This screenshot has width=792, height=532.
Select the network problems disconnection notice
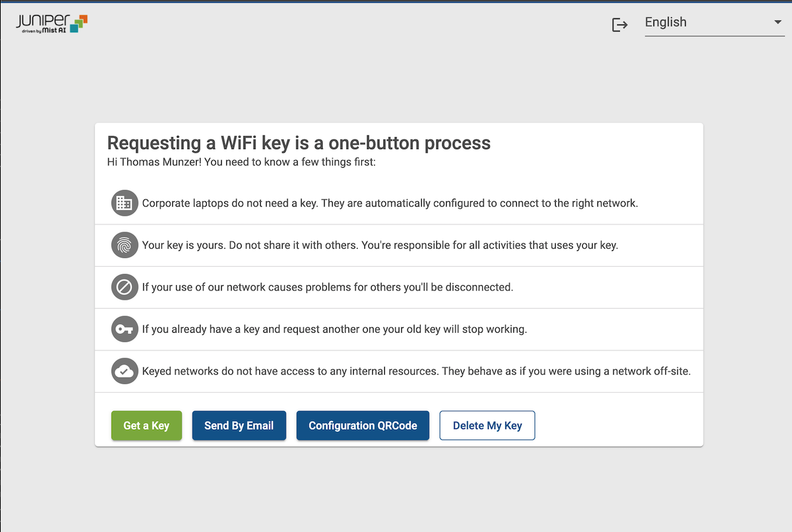click(327, 287)
